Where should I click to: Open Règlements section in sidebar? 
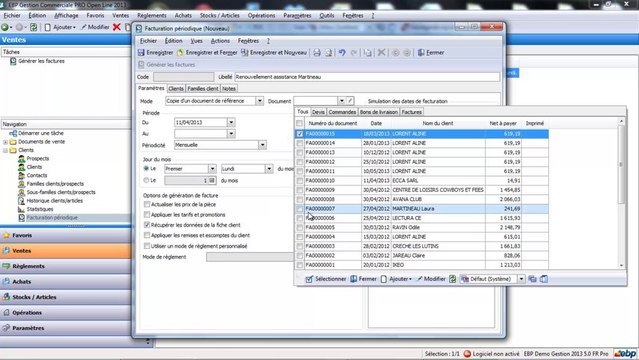pyautogui.click(x=66, y=266)
